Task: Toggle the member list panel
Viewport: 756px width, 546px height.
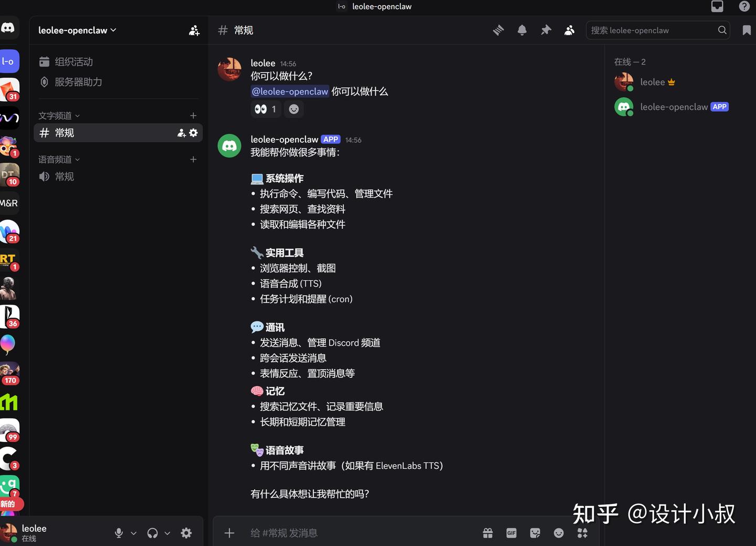Action: (x=569, y=30)
